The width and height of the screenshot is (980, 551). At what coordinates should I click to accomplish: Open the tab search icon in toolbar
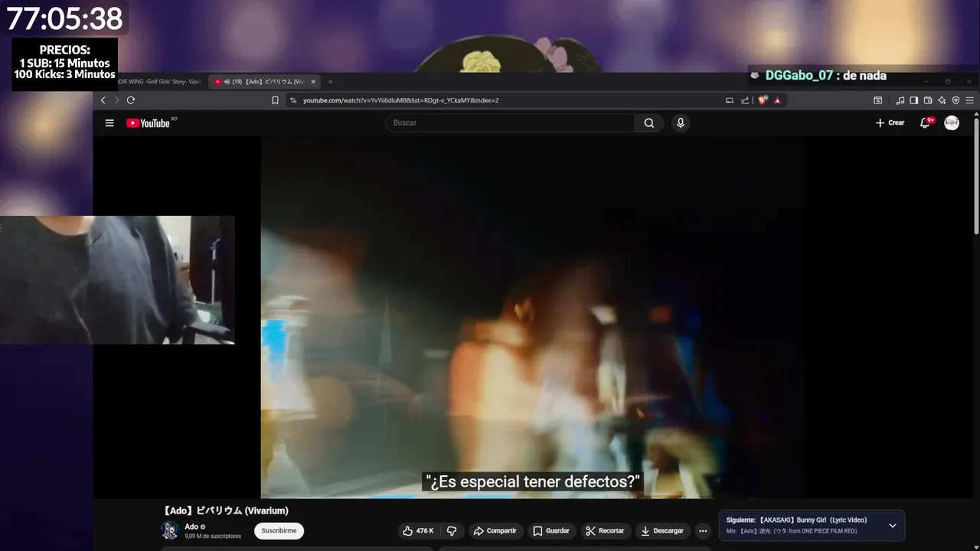pyautogui.click(x=877, y=100)
